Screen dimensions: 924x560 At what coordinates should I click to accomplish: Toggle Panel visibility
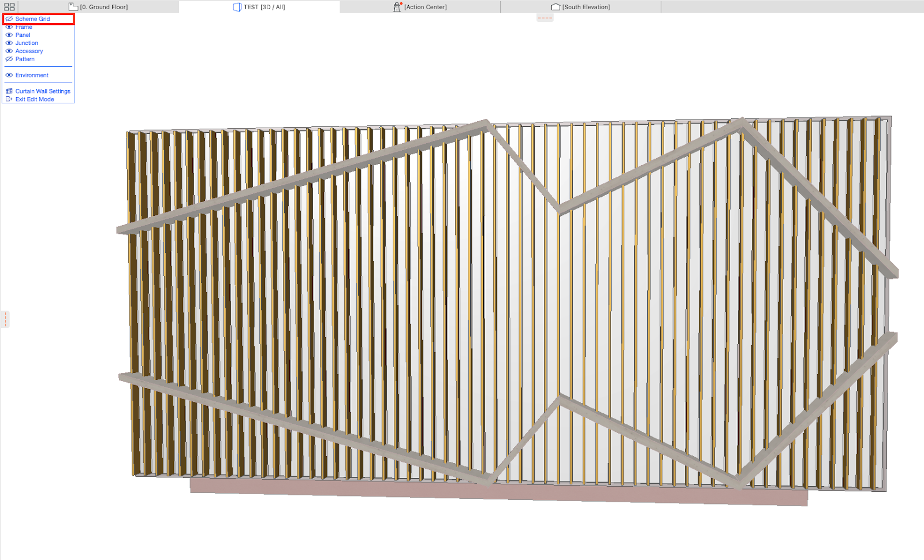pyautogui.click(x=9, y=35)
